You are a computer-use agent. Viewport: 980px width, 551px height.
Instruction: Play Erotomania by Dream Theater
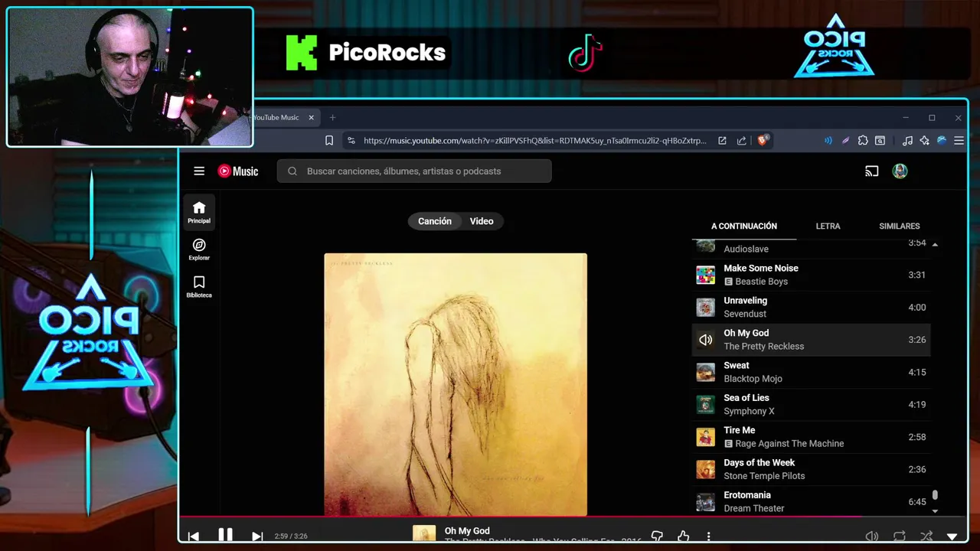click(x=812, y=501)
